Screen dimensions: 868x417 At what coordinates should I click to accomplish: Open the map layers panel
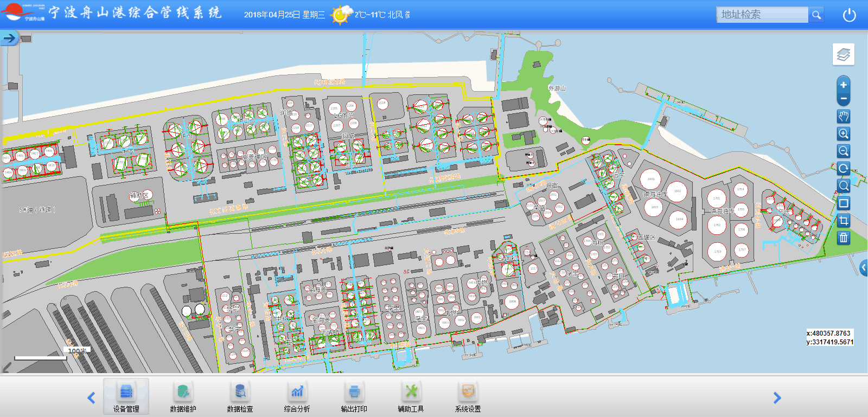(x=843, y=54)
